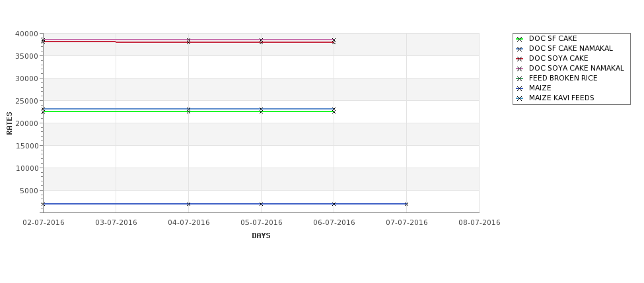Image resolution: width=644 pixels, height=283 pixels.
Task: Select the green line point at 04-07-2016
Action: click(188, 111)
